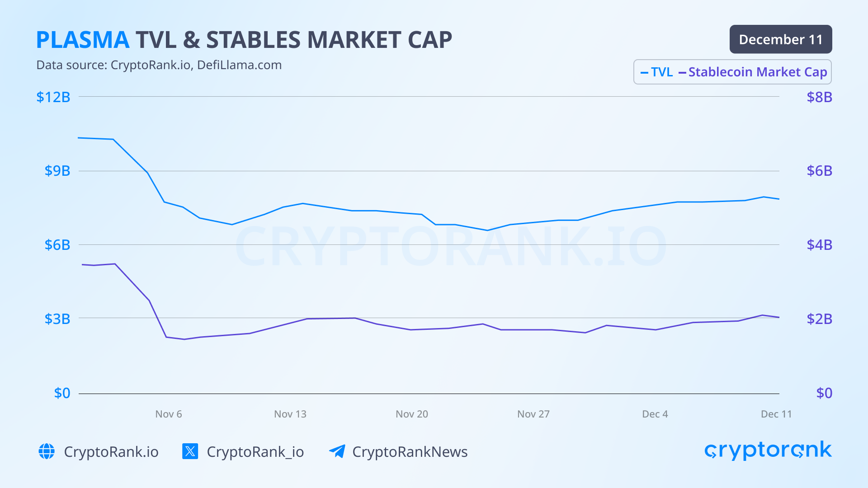Click the data source subtitle text
Image resolution: width=868 pixels, height=488 pixels.
(x=159, y=65)
